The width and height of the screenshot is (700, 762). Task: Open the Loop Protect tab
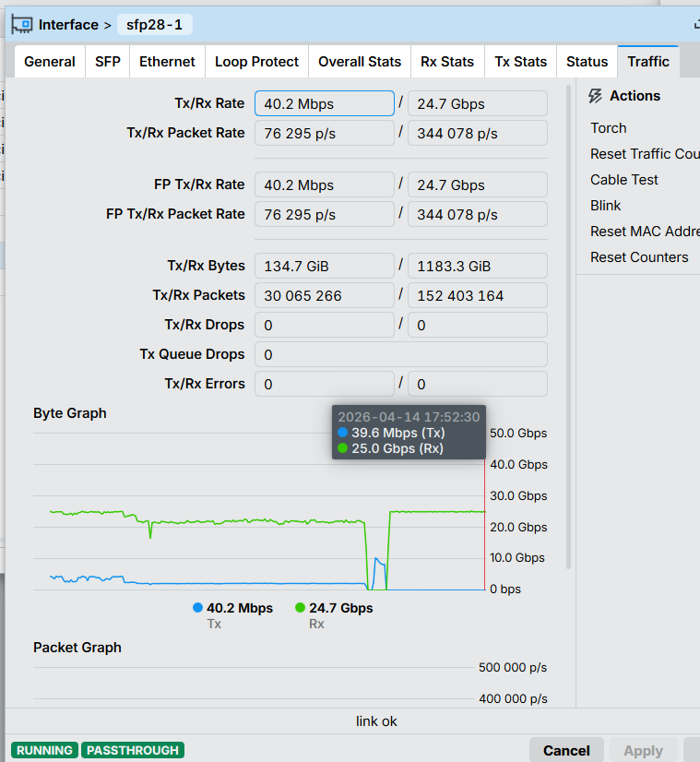(x=256, y=62)
